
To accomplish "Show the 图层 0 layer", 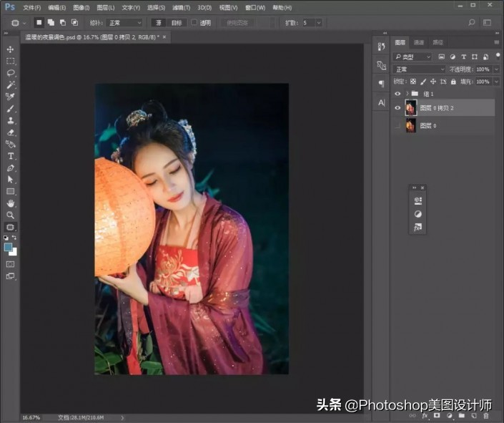I will [x=397, y=125].
